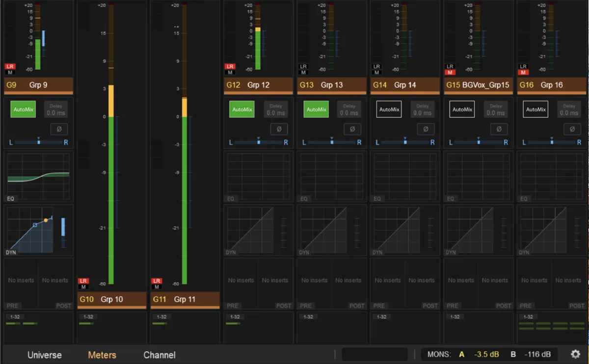
Task: Open the DYN dynamics graph for Grp 9
Action: [38, 231]
